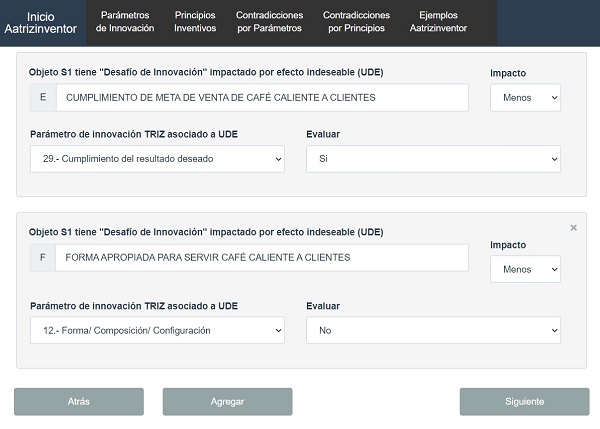Expand the Impacto dropdown for UDE F

point(525,269)
